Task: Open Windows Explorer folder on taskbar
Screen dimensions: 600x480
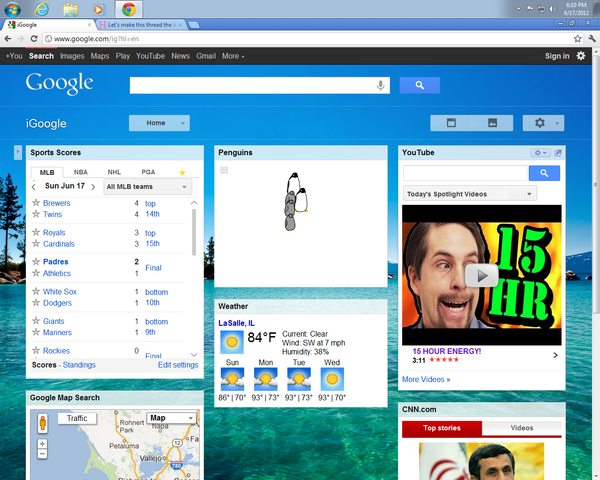Action: [x=71, y=9]
